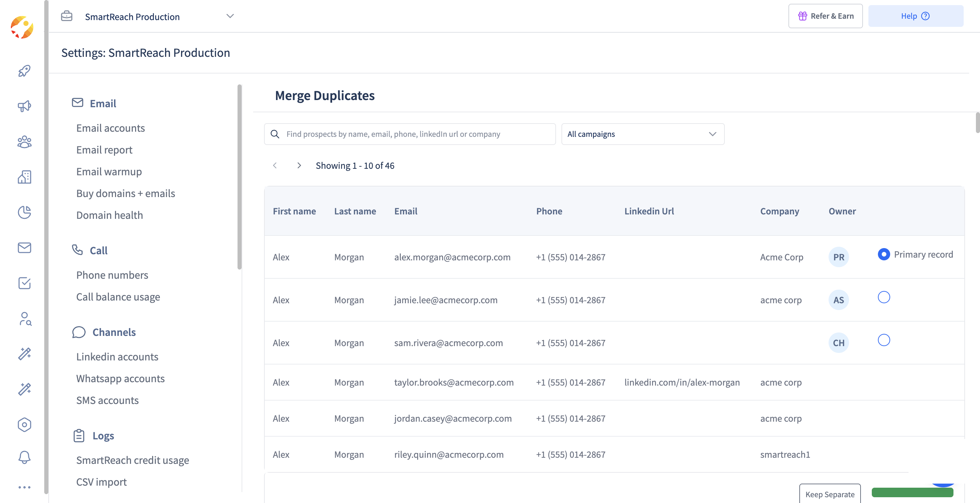Open the prospects group icon

[x=24, y=142]
